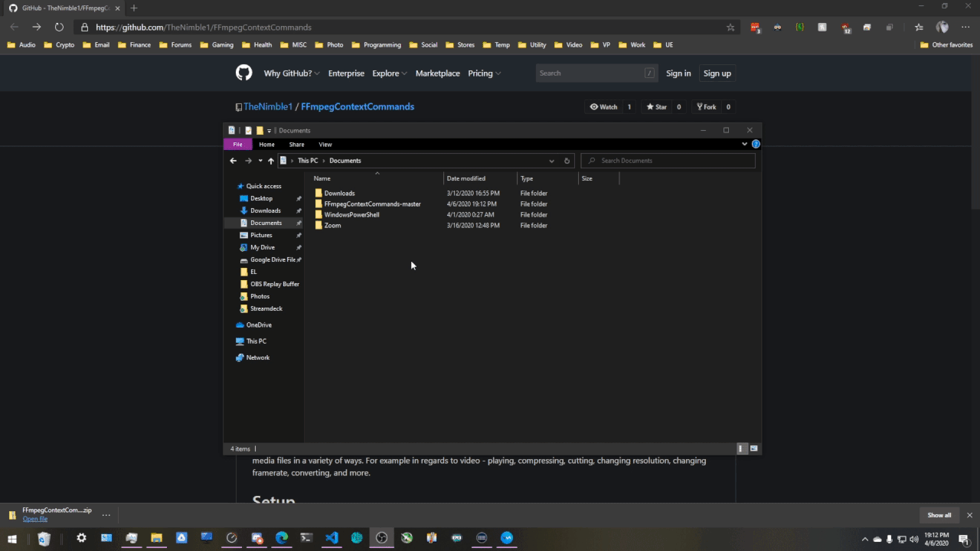
Task: Click the browser address bar URL
Action: coord(204,28)
